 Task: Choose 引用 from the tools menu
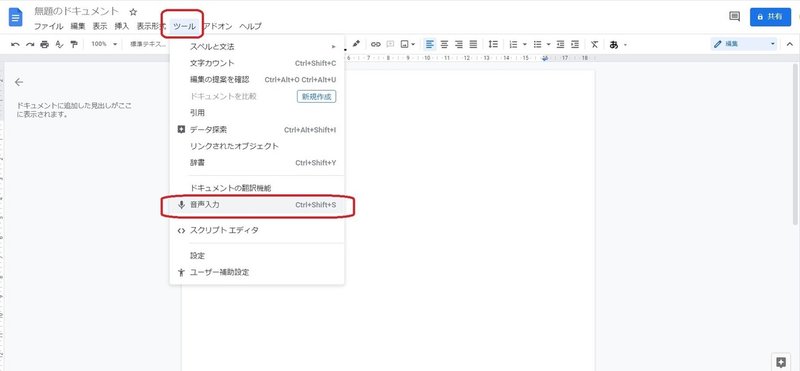pyautogui.click(x=257, y=113)
